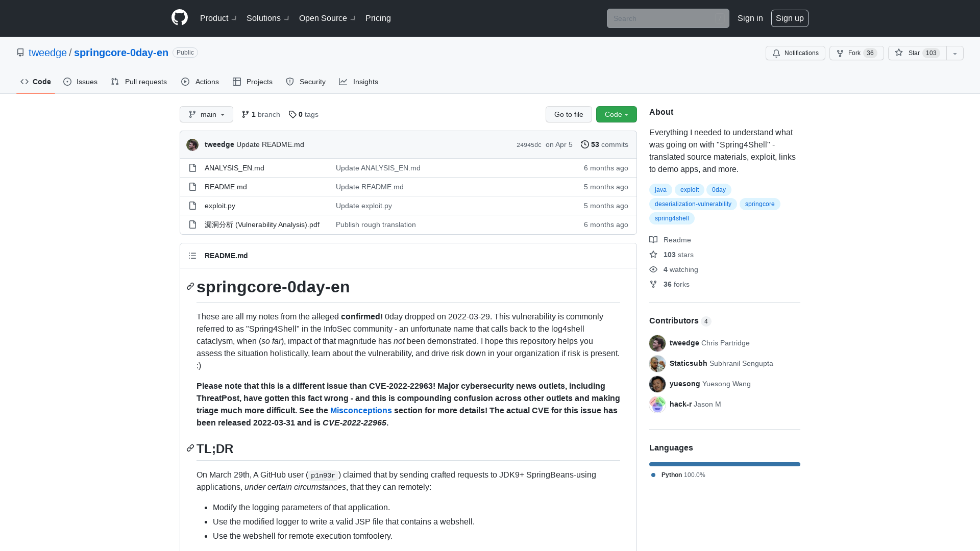This screenshot has height=551, width=980.
Task: Open the Actions tab
Action: pos(200,82)
